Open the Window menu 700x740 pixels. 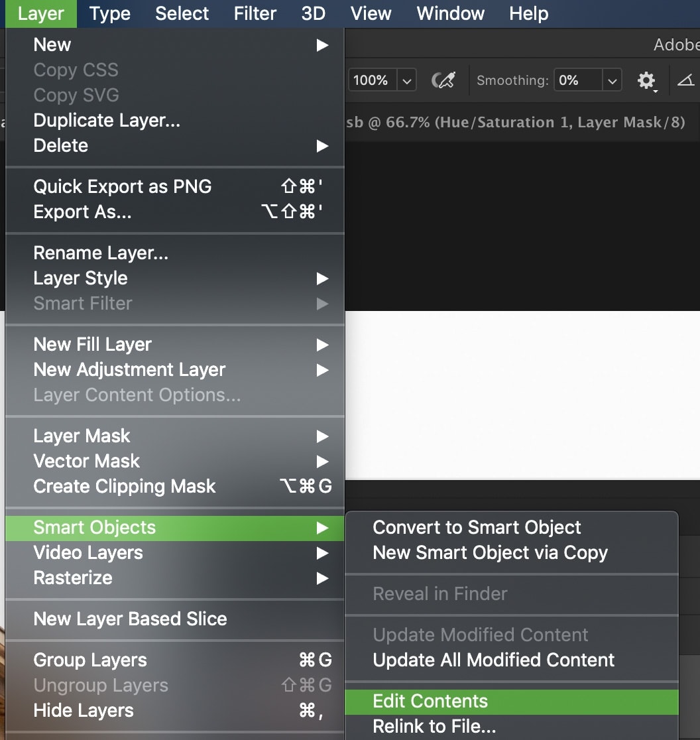click(x=451, y=14)
